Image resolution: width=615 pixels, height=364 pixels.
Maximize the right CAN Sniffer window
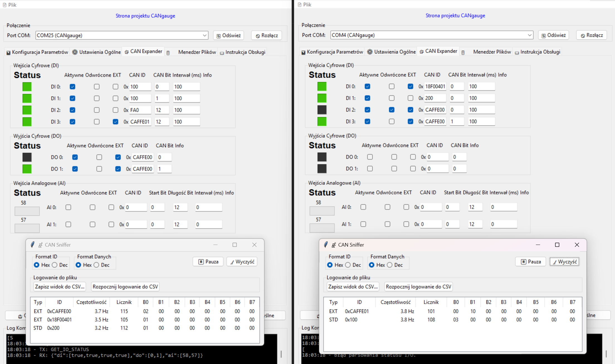[557, 245]
